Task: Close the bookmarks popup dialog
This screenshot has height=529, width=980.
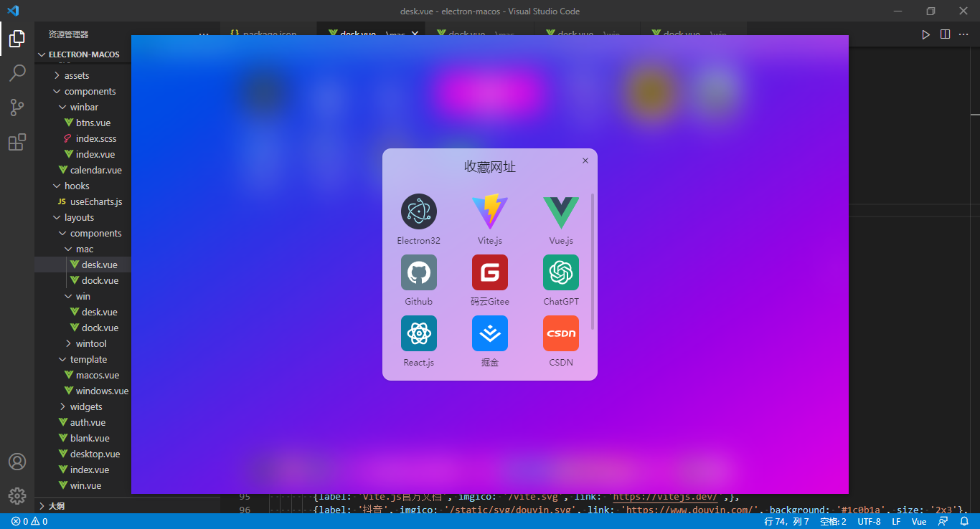Action: (x=585, y=161)
